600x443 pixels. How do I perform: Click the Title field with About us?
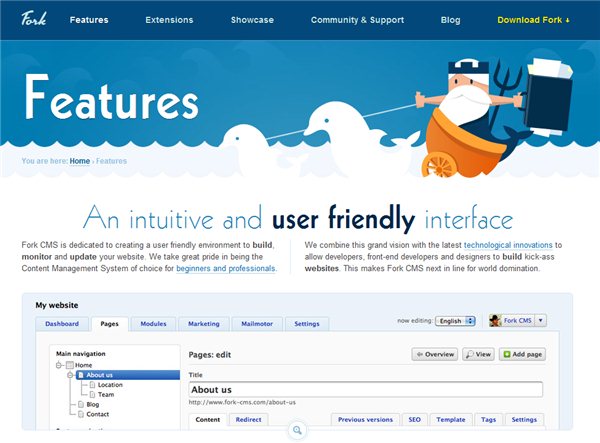pyautogui.click(x=365, y=390)
